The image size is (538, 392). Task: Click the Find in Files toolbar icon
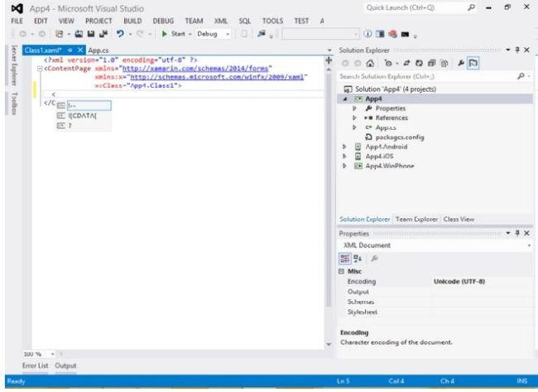(262, 34)
